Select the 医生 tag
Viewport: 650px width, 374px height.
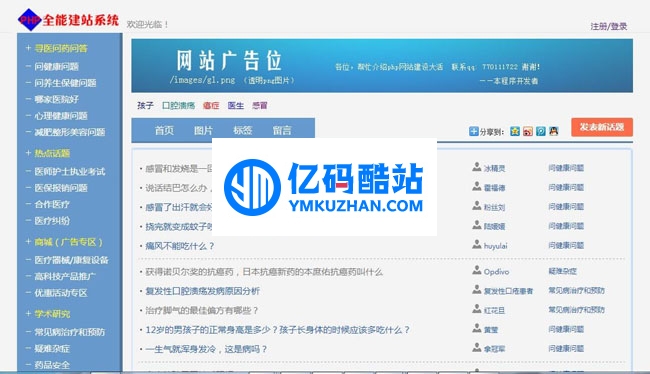(235, 106)
